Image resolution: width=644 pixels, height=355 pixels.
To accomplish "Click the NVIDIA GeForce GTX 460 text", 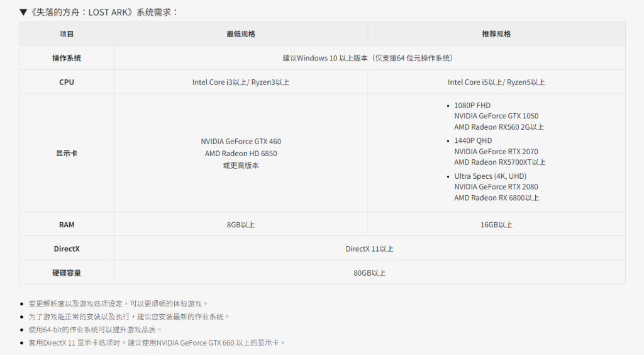I will (x=241, y=142).
